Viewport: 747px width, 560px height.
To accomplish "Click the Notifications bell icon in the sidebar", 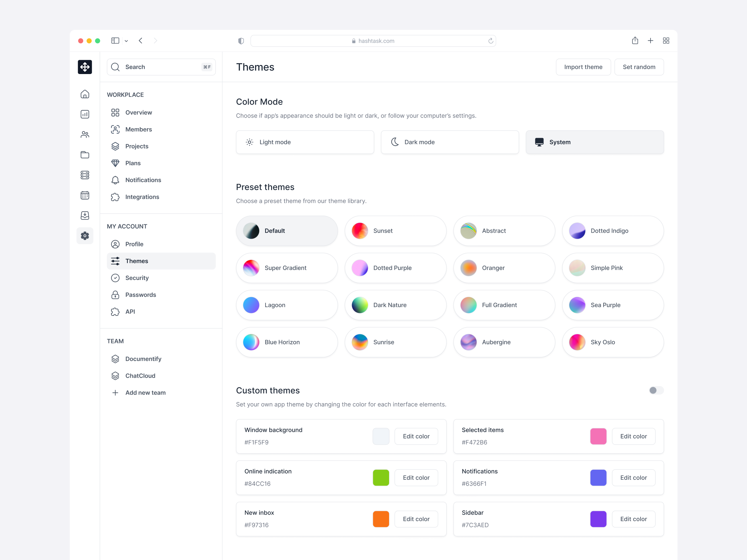I will 115,180.
